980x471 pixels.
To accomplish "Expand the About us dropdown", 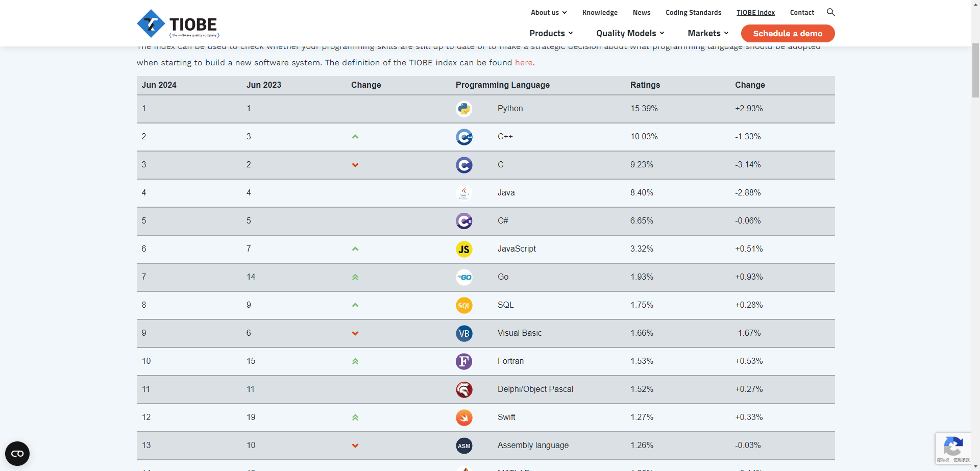I will click(548, 13).
